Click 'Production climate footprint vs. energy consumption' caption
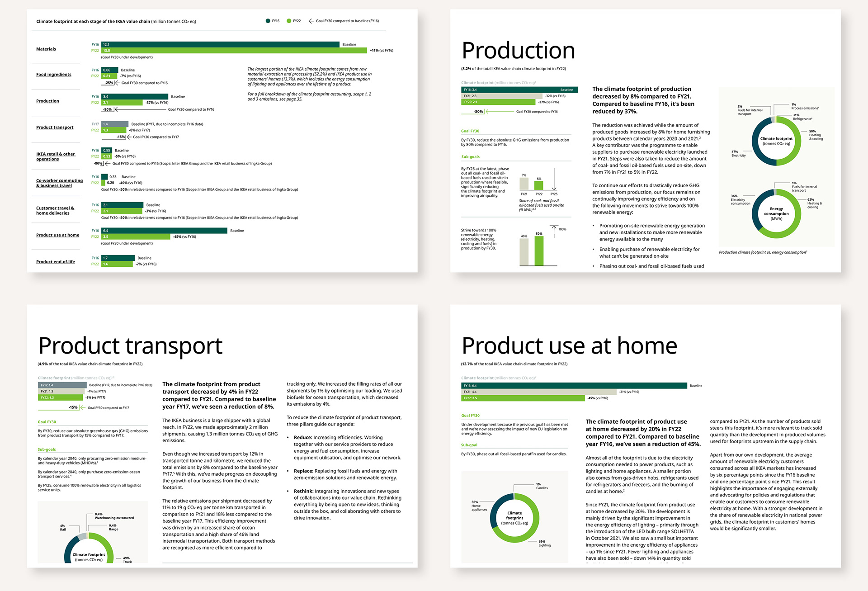This screenshot has height=591, width=868. coord(763,252)
